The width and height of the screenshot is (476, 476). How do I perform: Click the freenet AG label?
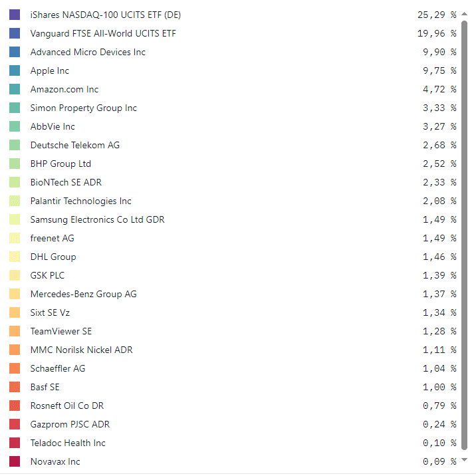pyautogui.click(x=53, y=238)
